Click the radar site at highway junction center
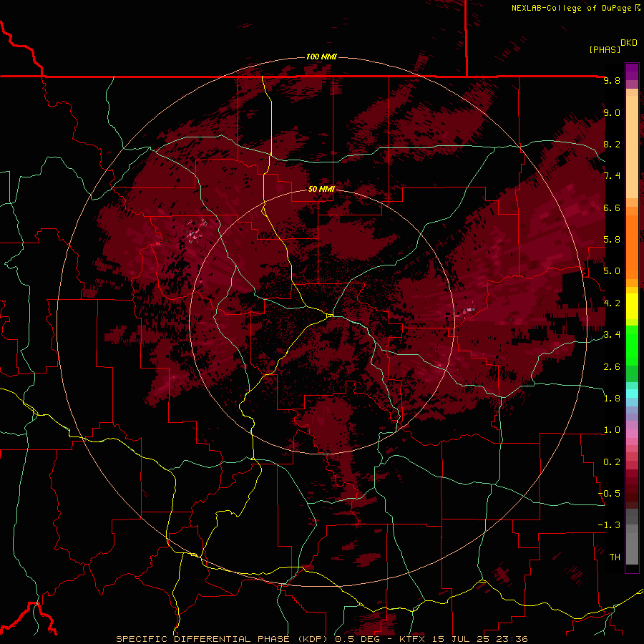The image size is (644, 644). click(x=330, y=316)
